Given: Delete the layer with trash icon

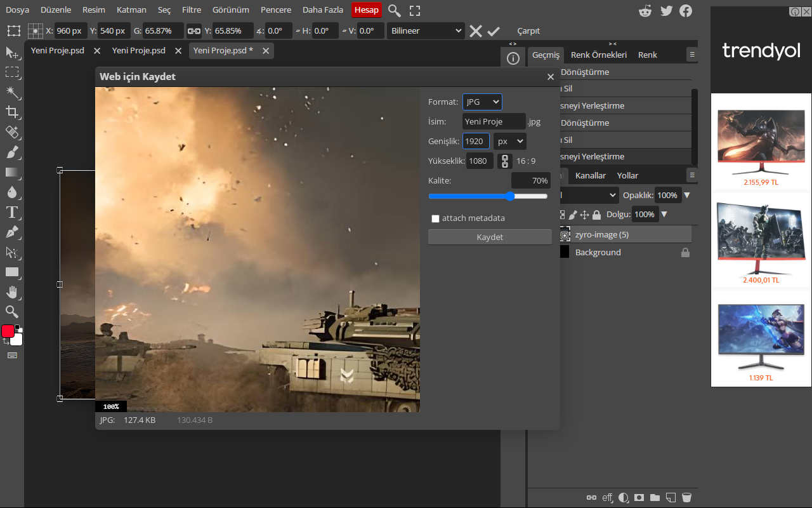Looking at the screenshot, I should [686, 498].
